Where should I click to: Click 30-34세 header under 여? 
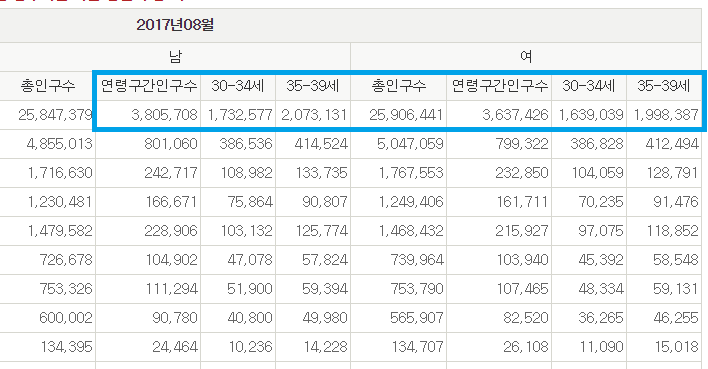click(x=589, y=86)
